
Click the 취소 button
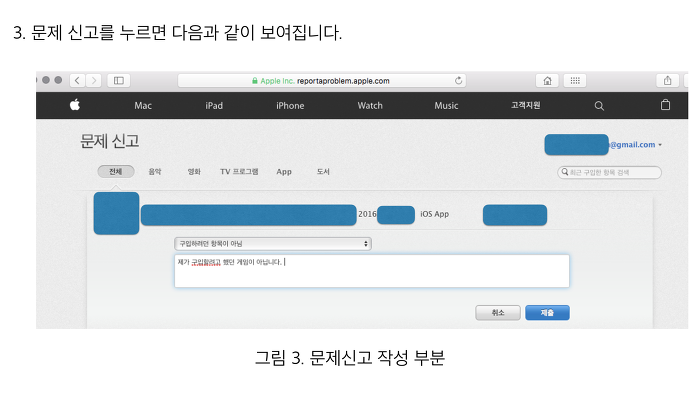[x=498, y=313]
